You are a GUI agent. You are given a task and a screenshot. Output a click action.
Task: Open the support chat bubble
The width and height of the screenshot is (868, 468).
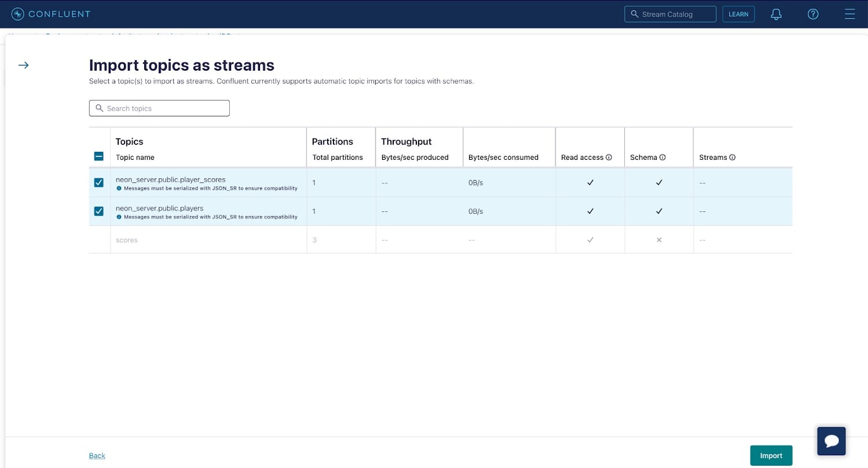tap(831, 441)
